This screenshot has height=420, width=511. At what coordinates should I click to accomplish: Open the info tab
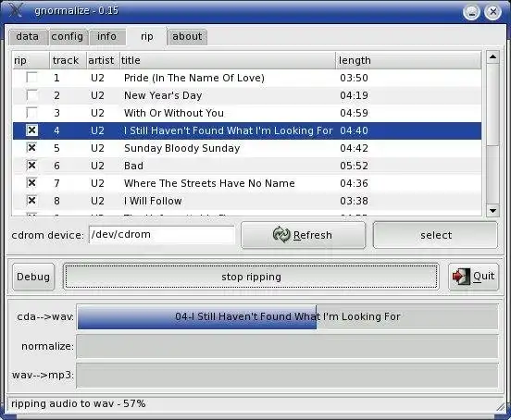pos(106,36)
